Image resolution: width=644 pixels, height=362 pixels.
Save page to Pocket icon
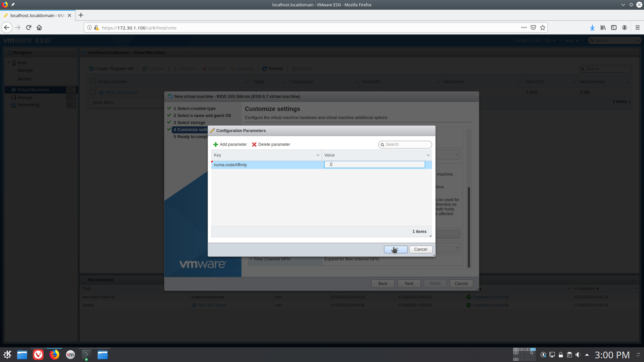point(533,27)
